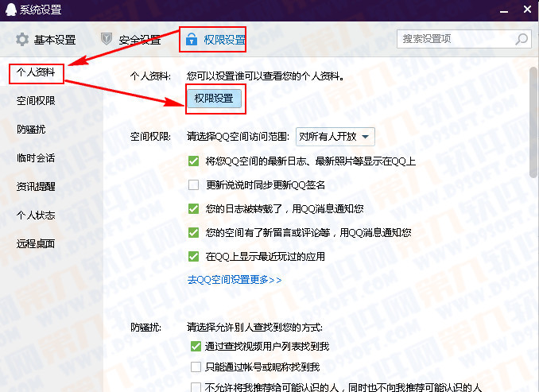
Task: Uncheck 通过查找视频用户列表找到我
Action: [x=196, y=346]
